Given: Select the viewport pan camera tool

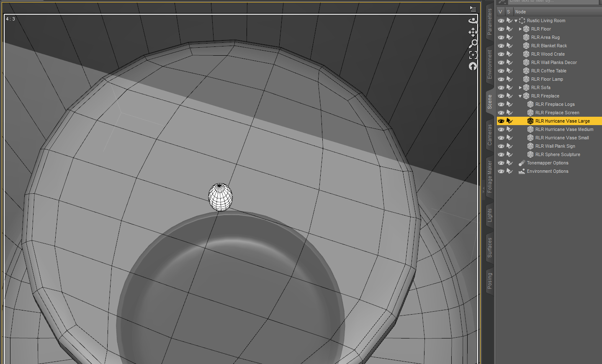Looking at the screenshot, I should point(473,32).
